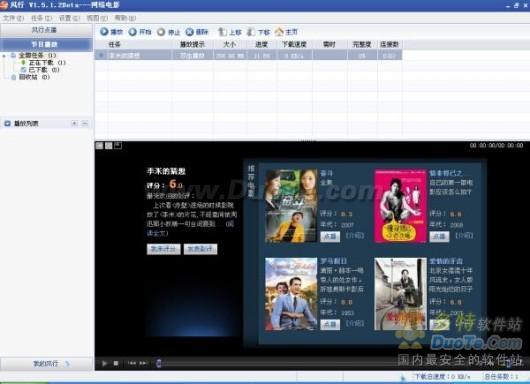Image resolution: width=530 pixels, height=384 pixels.
Task: Move task down with 下移 icon
Action: pyautogui.click(x=251, y=32)
